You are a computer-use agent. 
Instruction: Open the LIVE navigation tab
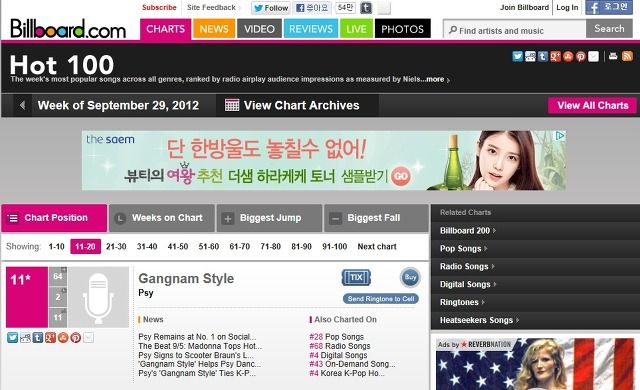356,29
